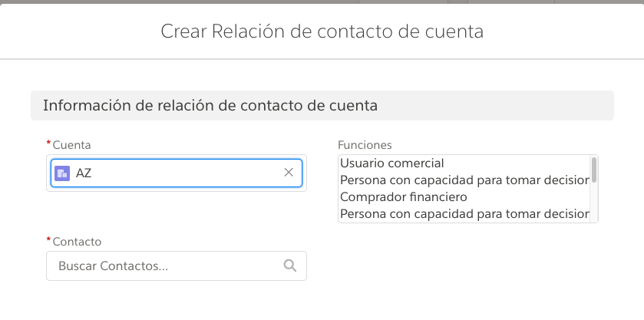
Task: Click the account icon beside AZ
Action: point(63,173)
